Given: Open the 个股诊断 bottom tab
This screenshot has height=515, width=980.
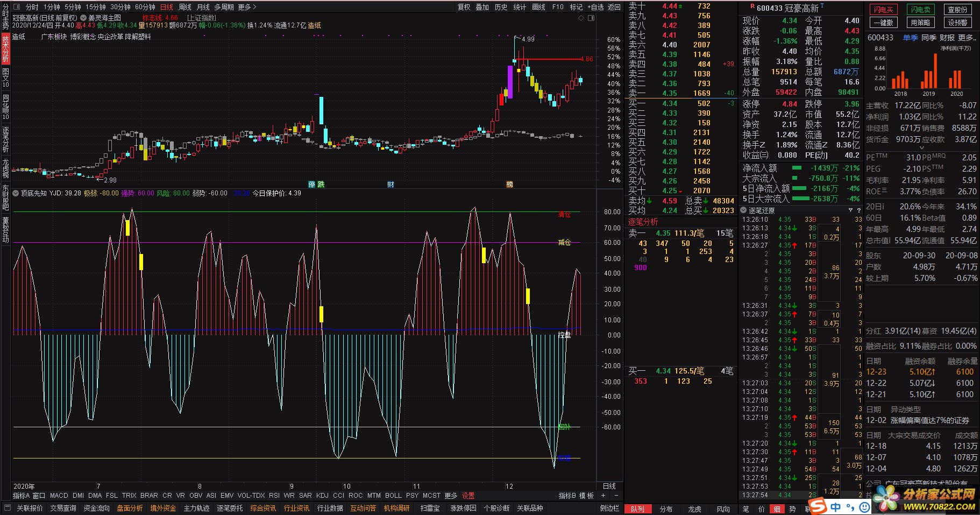Looking at the screenshot, I should 496,508.
